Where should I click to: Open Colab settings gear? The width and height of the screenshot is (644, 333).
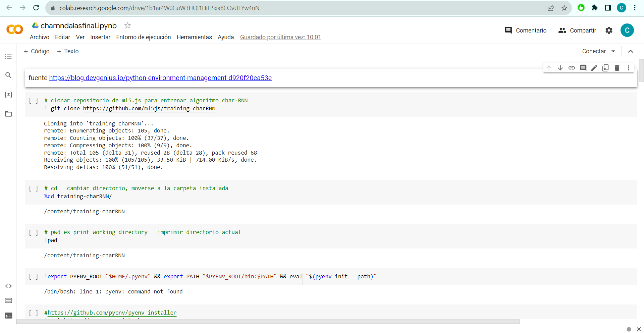pyautogui.click(x=609, y=31)
